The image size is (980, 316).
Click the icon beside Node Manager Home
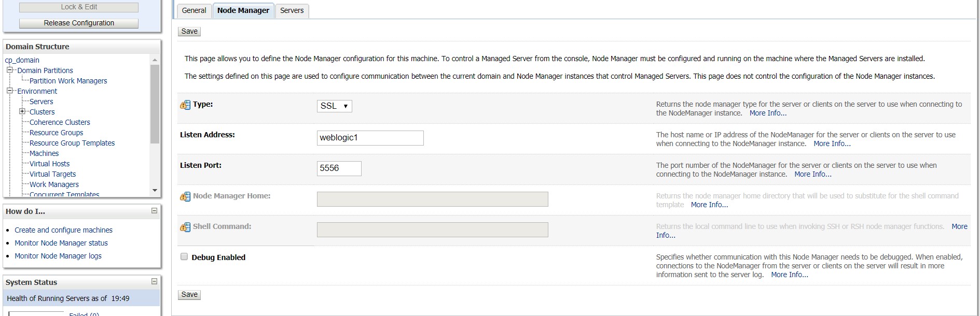click(x=185, y=197)
